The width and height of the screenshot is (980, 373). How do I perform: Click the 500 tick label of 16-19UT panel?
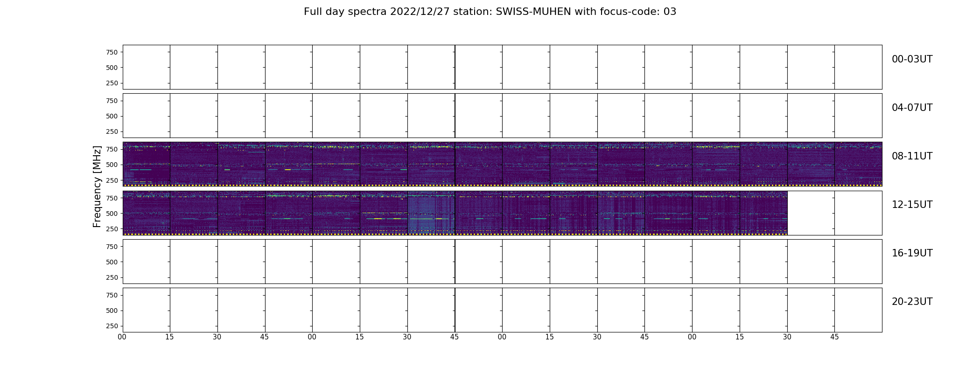coord(112,262)
